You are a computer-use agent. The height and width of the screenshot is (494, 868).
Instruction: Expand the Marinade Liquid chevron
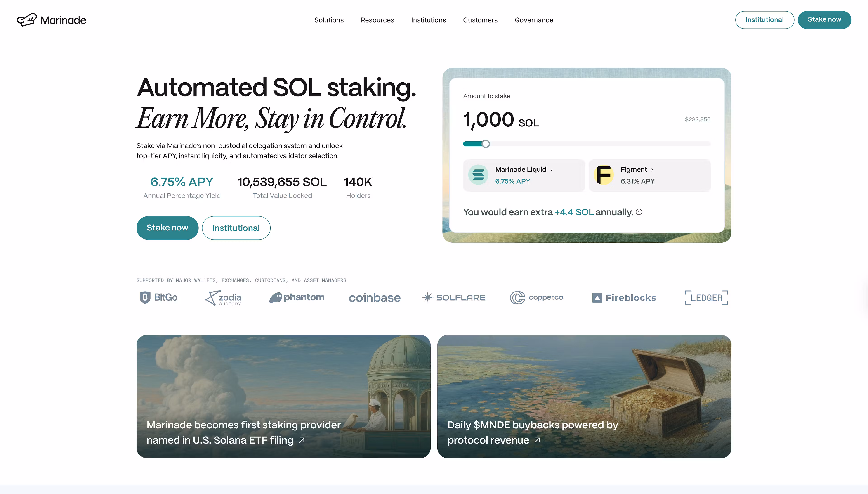click(552, 170)
